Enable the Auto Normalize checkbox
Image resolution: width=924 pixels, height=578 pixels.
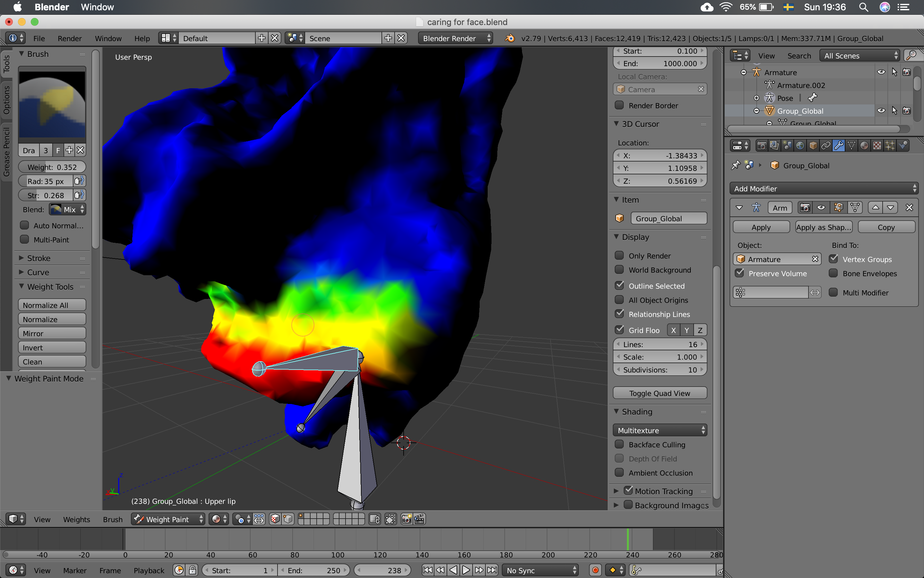point(24,225)
